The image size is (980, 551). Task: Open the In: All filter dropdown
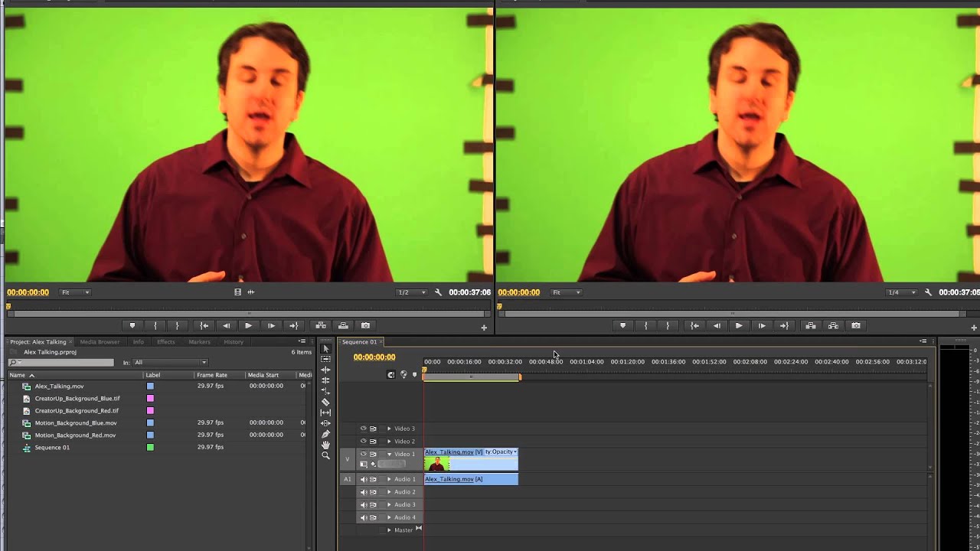click(170, 363)
